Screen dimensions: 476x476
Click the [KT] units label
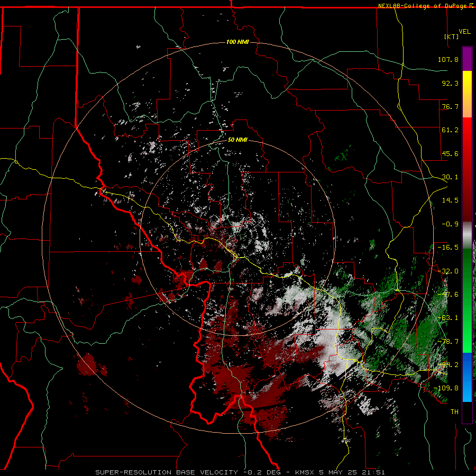(x=452, y=36)
